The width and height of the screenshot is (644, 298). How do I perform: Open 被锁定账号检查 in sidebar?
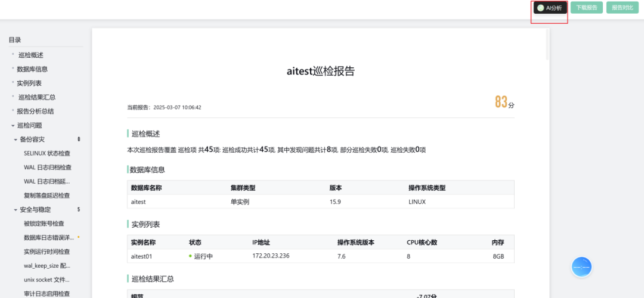(44, 223)
